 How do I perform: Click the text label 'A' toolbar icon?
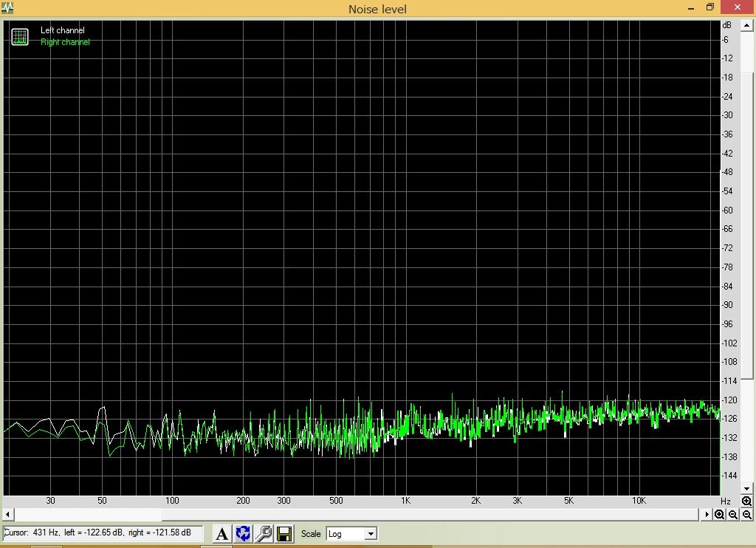222,533
